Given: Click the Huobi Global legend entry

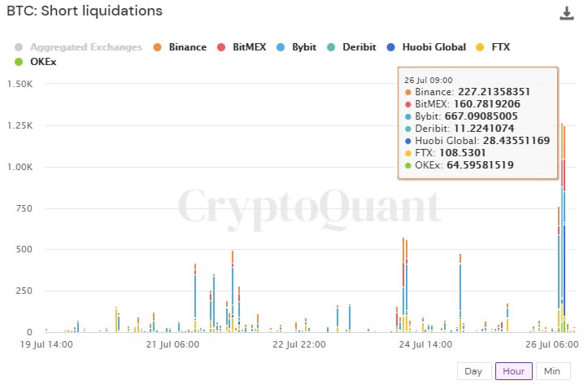Looking at the screenshot, I should [x=433, y=47].
